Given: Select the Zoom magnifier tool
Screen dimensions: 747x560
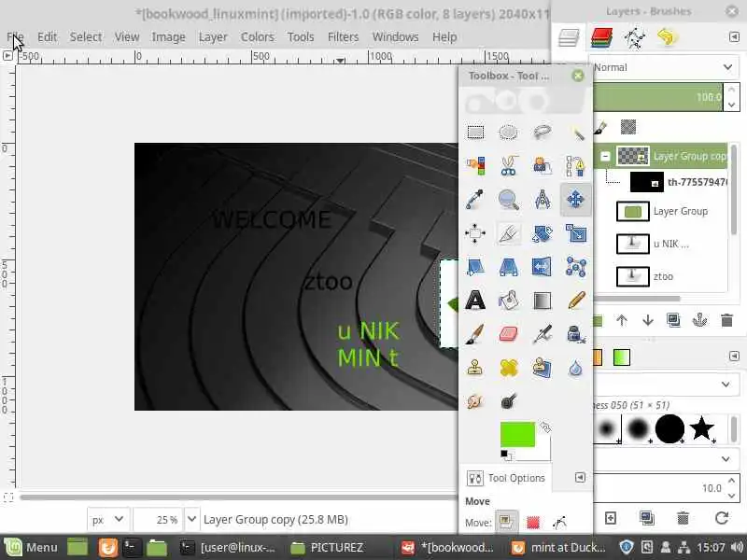Looking at the screenshot, I should pyautogui.click(x=508, y=200).
